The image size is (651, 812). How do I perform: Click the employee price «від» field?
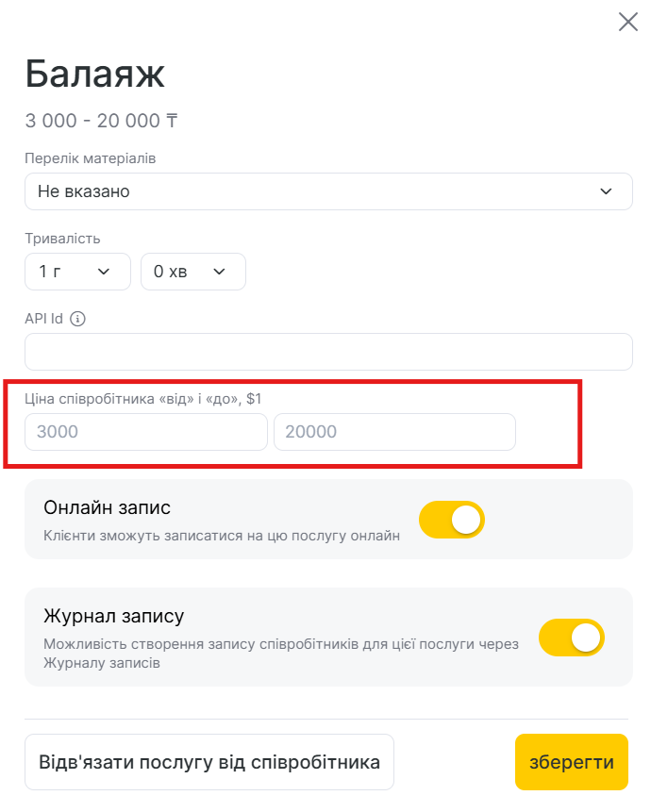(x=146, y=432)
